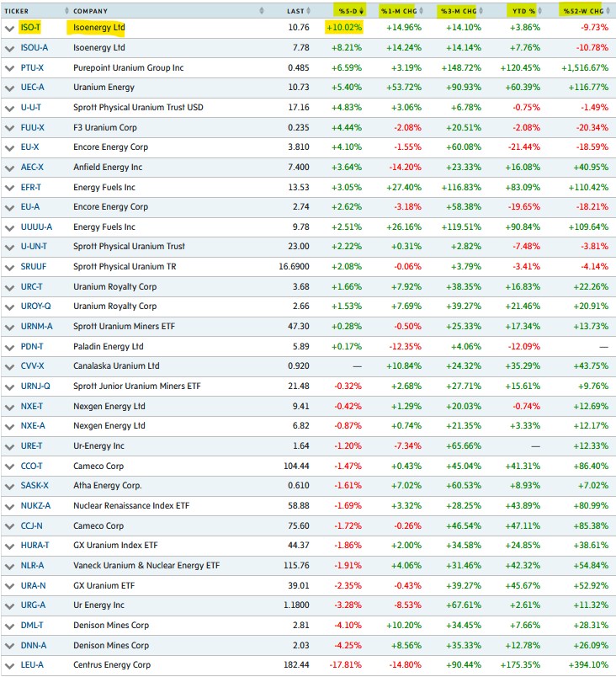616x677 pixels.
Task: Open the URC-T ticker link
Action: tap(31, 286)
